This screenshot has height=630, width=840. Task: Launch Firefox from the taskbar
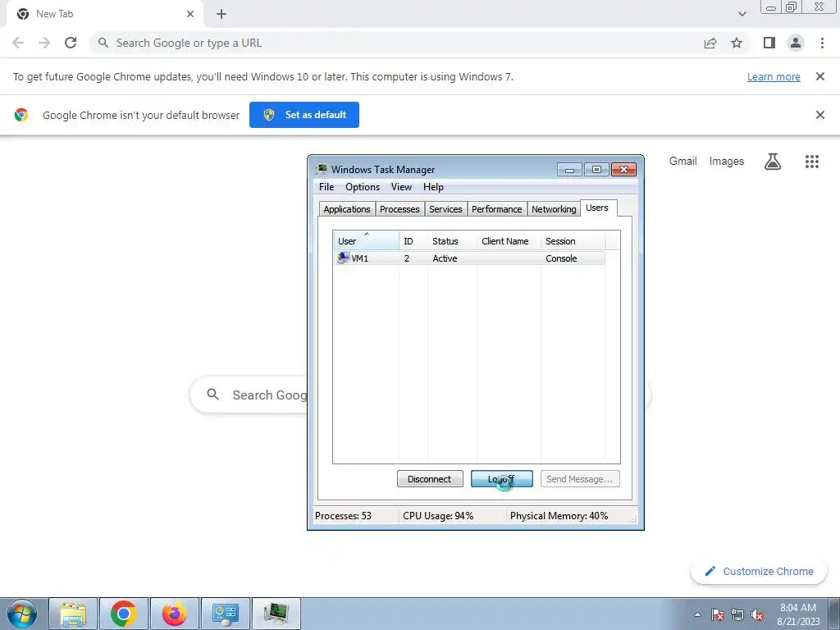coord(175,614)
